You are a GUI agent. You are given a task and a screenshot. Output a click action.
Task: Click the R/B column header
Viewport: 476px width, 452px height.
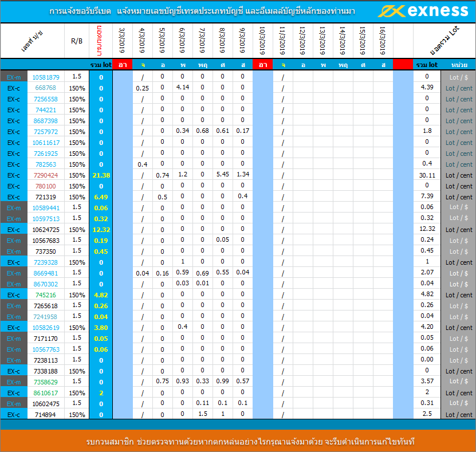coord(76,41)
